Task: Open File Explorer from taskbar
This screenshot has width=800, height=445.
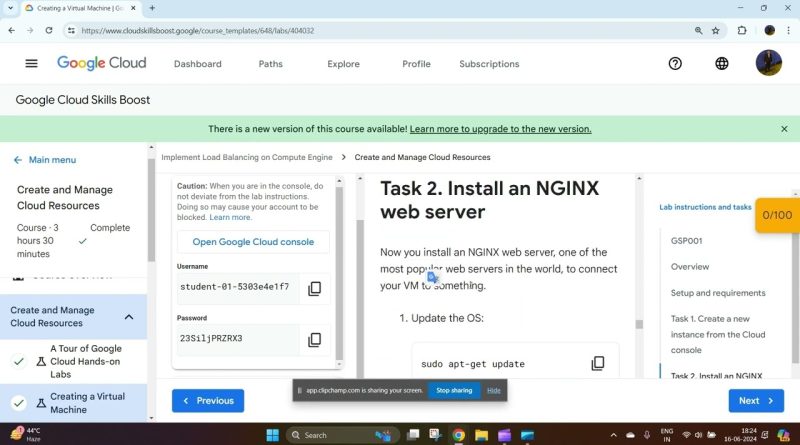Action: tap(481, 435)
